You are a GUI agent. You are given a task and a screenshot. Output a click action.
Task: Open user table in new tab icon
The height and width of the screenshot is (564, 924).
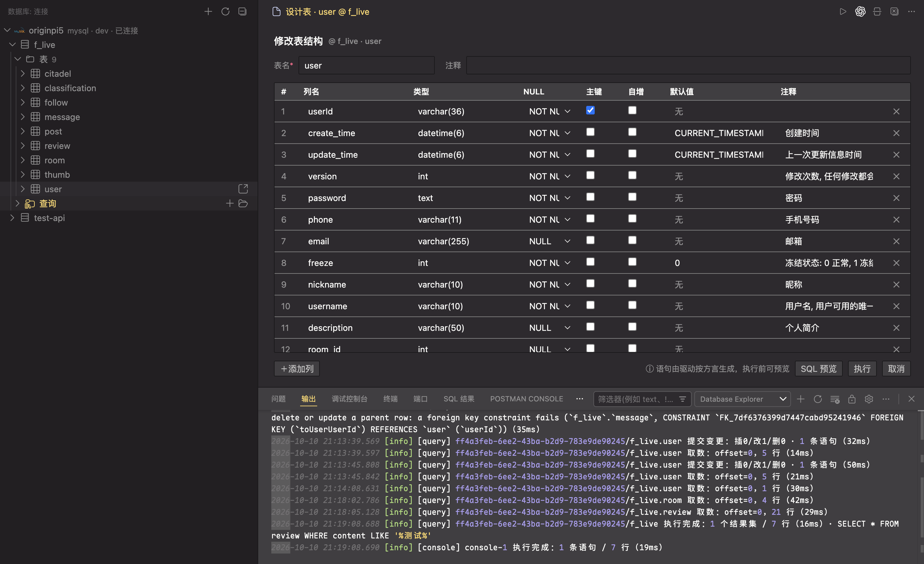(x=243, y=189)
